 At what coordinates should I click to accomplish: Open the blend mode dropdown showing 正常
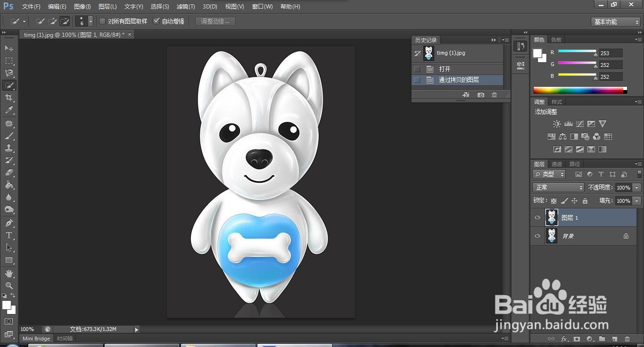point(558,187)
